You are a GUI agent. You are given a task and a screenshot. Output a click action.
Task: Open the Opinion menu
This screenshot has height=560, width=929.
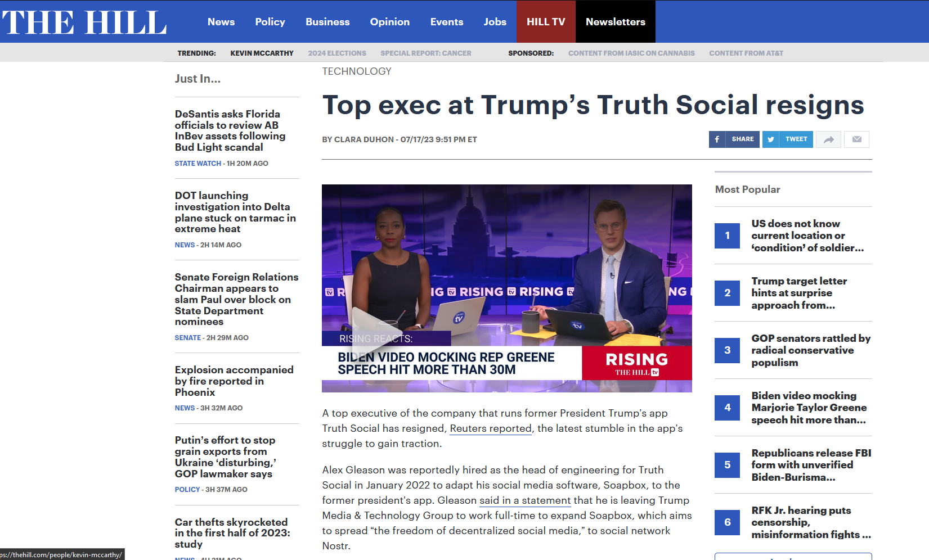pos(390,22)
